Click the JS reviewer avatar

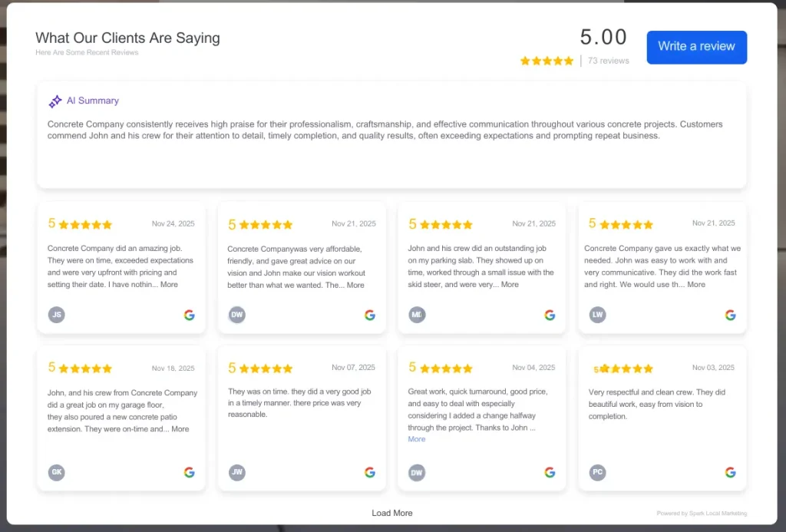pos(57,315)
